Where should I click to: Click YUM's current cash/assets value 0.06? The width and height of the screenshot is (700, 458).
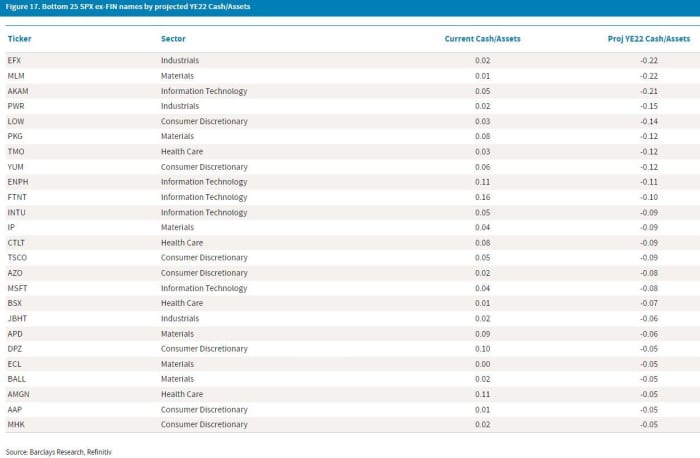coord(483,167)
